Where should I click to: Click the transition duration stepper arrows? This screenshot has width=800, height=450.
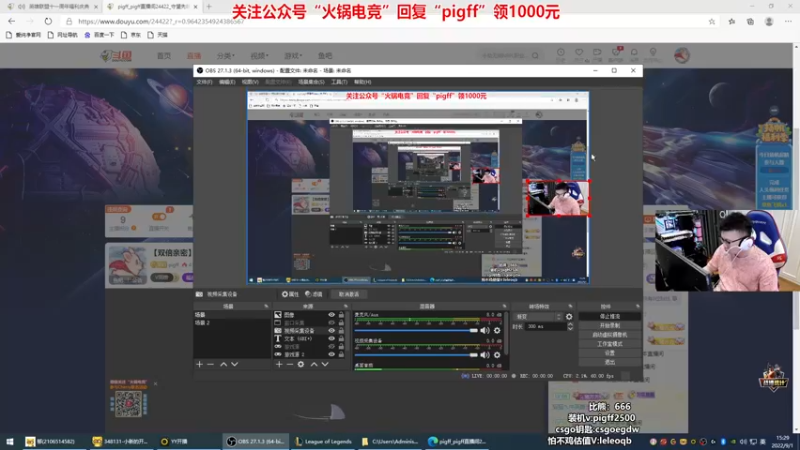tap(570, 327)
